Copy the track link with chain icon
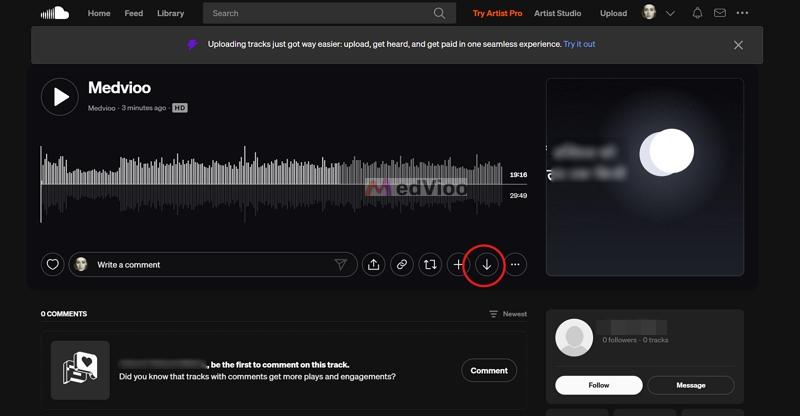 coord(402,264)
